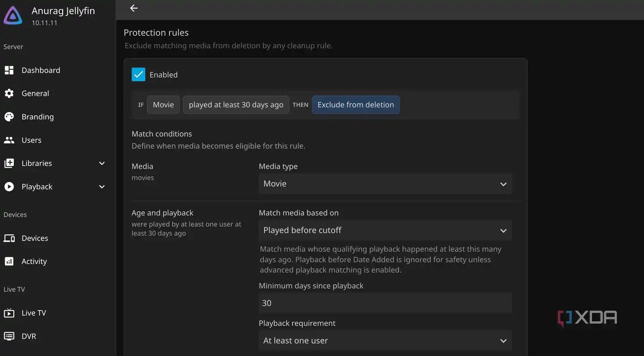This screenshot has height=356, width=644.
Task: Open the Match media based on dropdown
Action: [385, 231]
